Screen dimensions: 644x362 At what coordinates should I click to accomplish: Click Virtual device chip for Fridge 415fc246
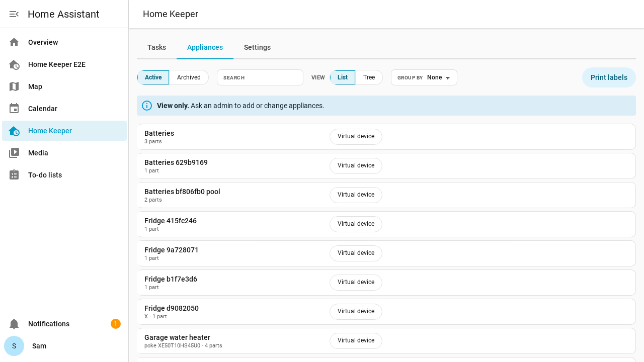tap(356, 224)
